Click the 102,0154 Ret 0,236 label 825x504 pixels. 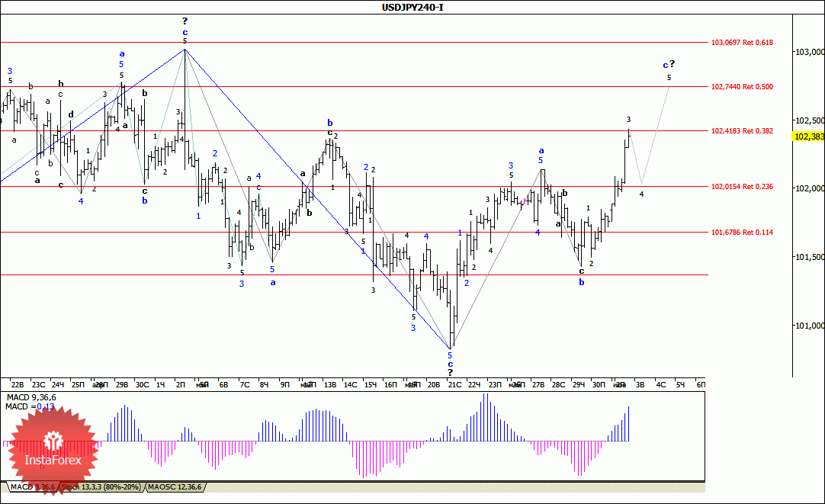click(x=742, y=187)
